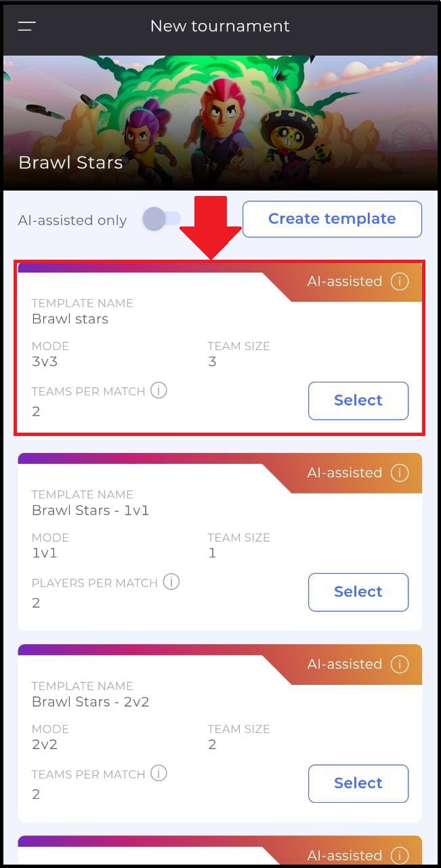
Task: Show Players per match info icon
Action: pyautogui.click(x=171, y=582)
